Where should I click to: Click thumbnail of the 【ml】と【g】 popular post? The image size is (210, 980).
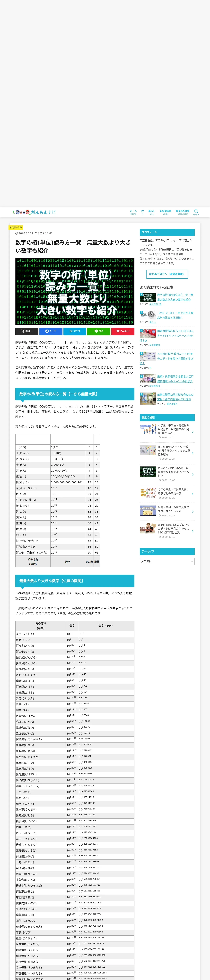click(148, 315)
